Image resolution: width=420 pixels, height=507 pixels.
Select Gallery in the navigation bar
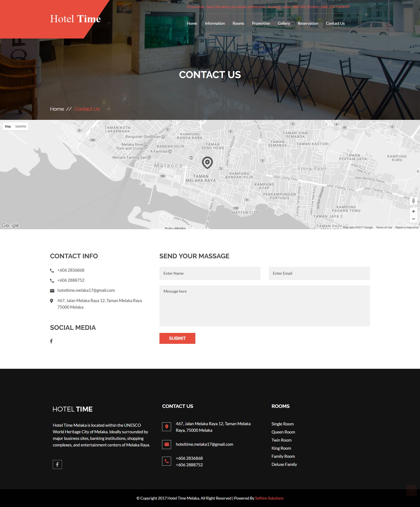(284, 23)
